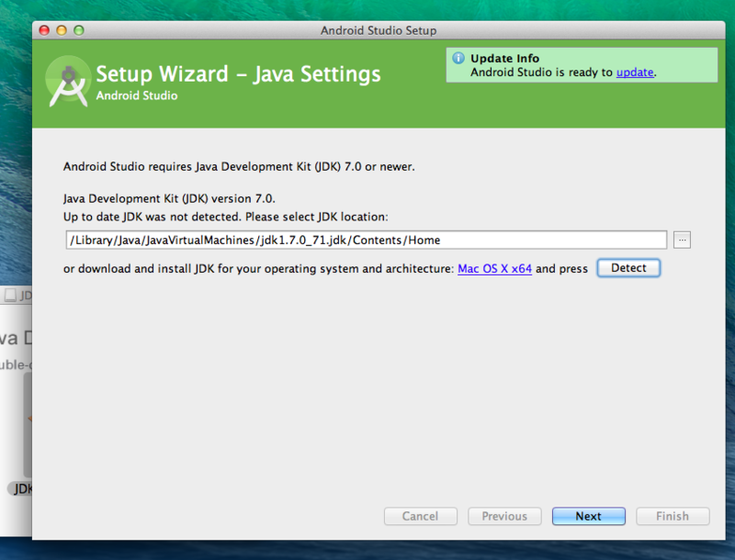Click the greyed Cancel button
The width and height of the screenshot is (735, 560).
point(421,516)
